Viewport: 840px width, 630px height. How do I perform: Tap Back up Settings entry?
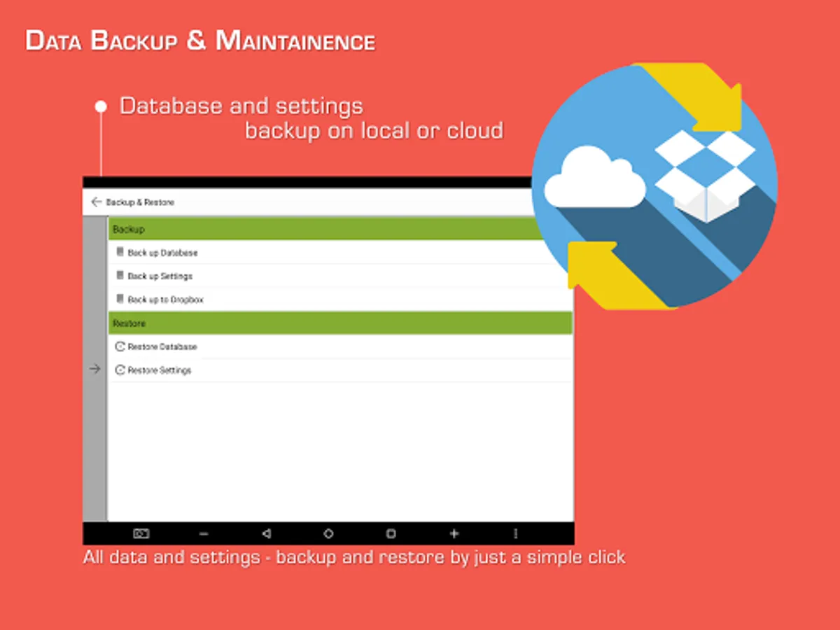[x=341, y=276]
